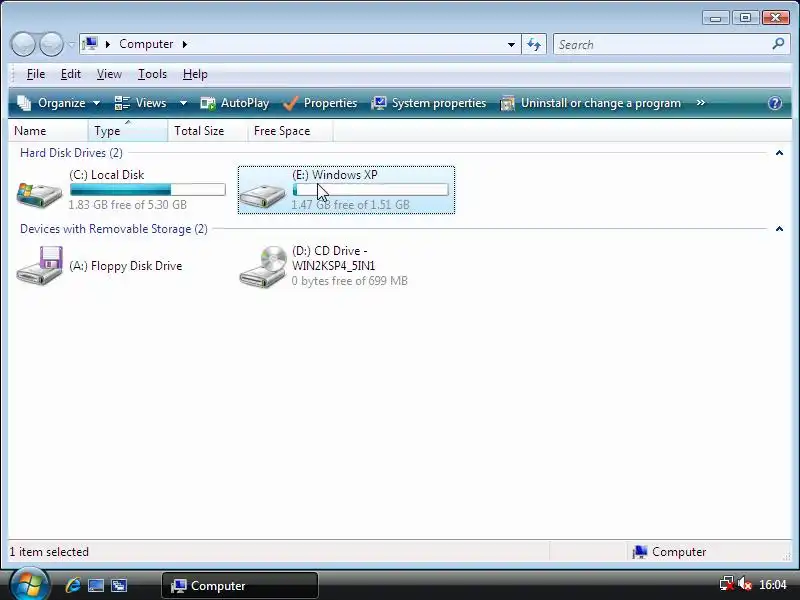This screenshot has width=800, height=600.
Task: Click the (C:) Local Disk usage bar
Action: pyautogui.click(x=147, y=190)
